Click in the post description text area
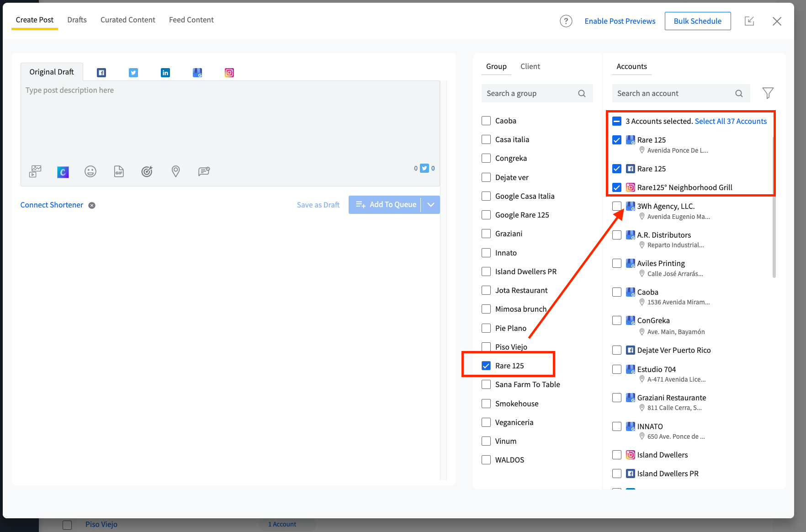Viewport: 806px width, 532px height. click(230, 121)
